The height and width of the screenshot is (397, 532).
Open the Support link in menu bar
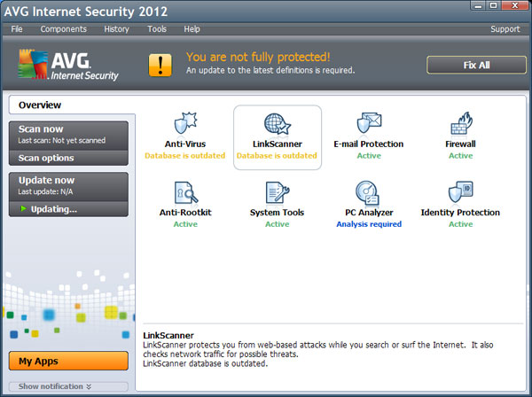pyautogui.click(x=505, y=29)
